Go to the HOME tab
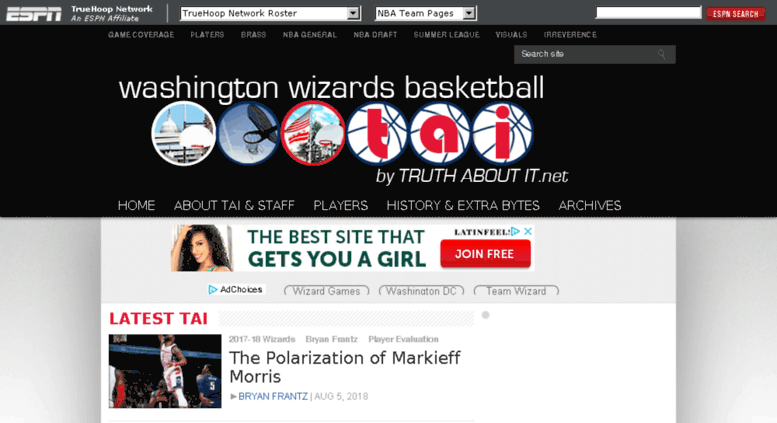This screenshot has height=423, width=777. pyautogui.click(x=136, y=205)
